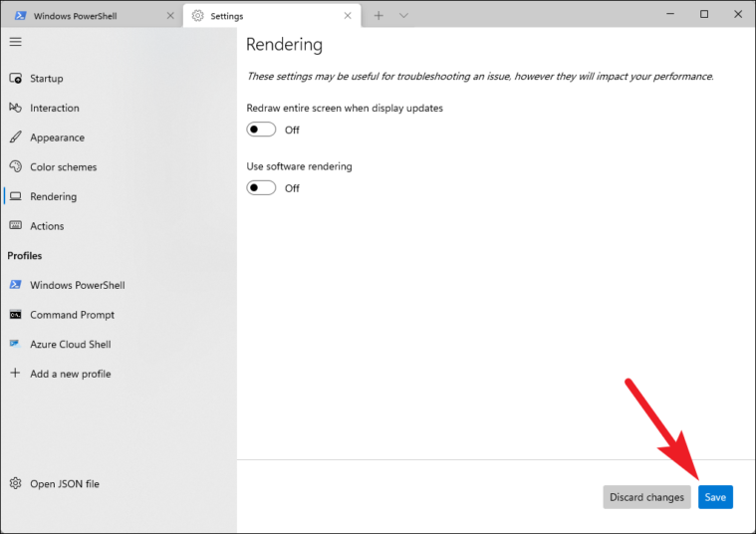Open the Windows PowerShell profile settings
The image size is (756, 534).
pos(119,285)
